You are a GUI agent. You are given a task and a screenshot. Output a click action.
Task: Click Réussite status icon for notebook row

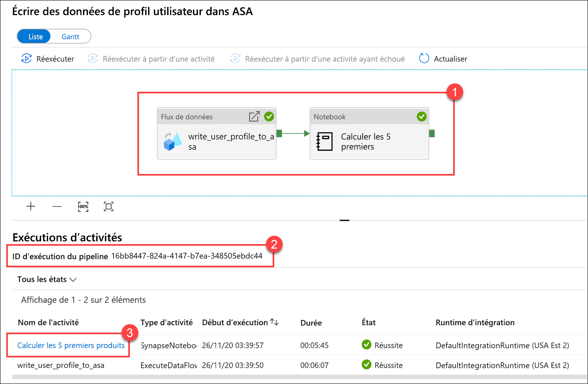point(366,345)
